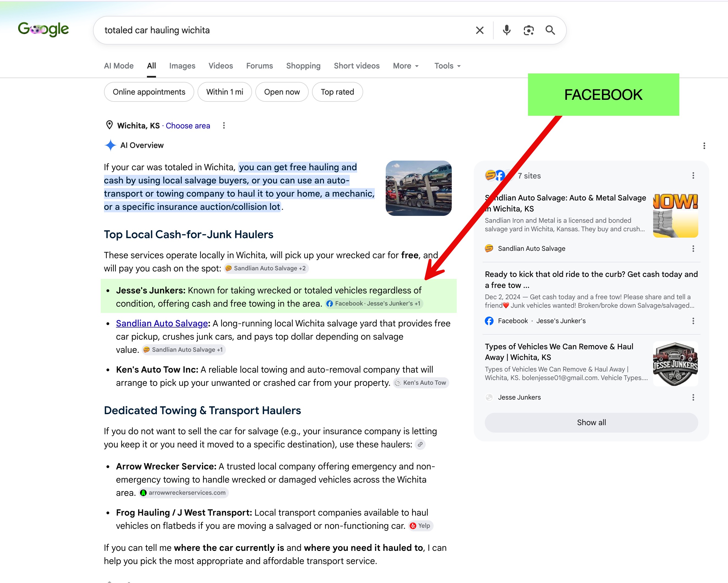Open the Videos tab
This screenshot has height=583, width=728.
(x=220, y=66)
